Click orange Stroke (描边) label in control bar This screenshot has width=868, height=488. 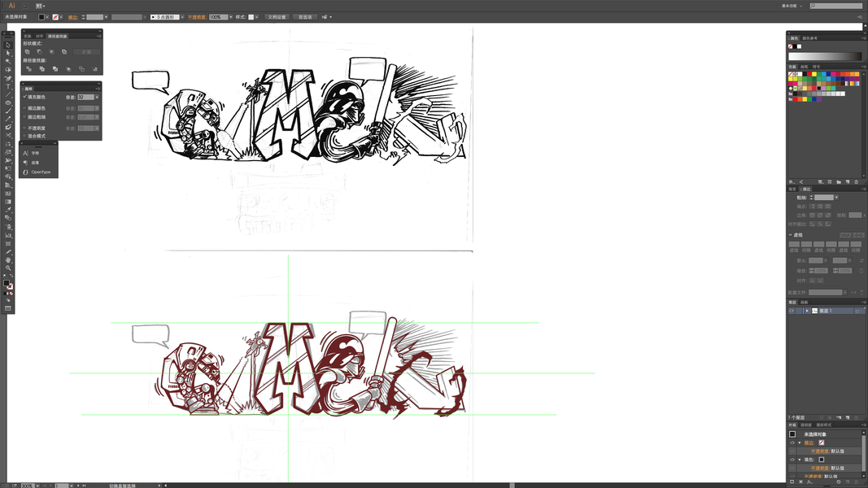pos(72,17)
